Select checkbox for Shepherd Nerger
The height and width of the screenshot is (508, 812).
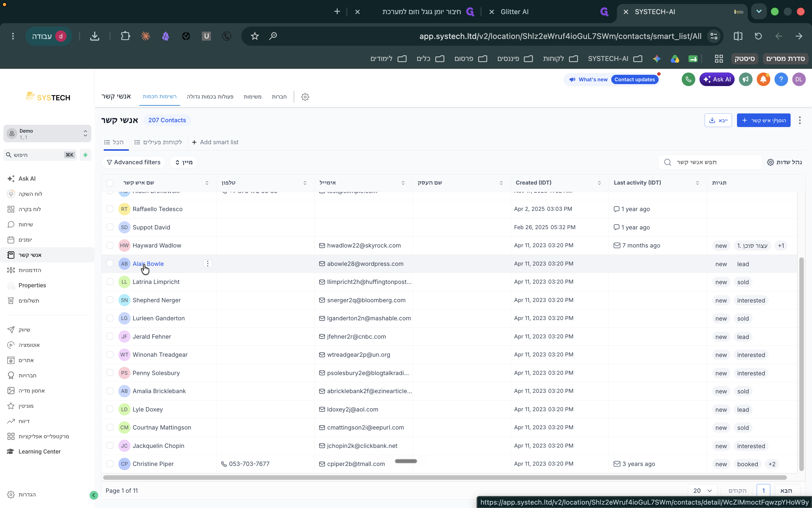[110, 300]
